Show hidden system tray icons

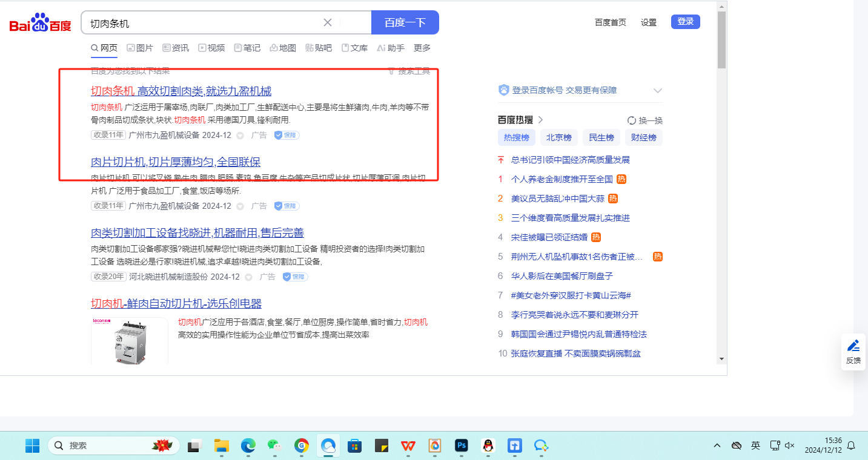[x=717, y=446]
